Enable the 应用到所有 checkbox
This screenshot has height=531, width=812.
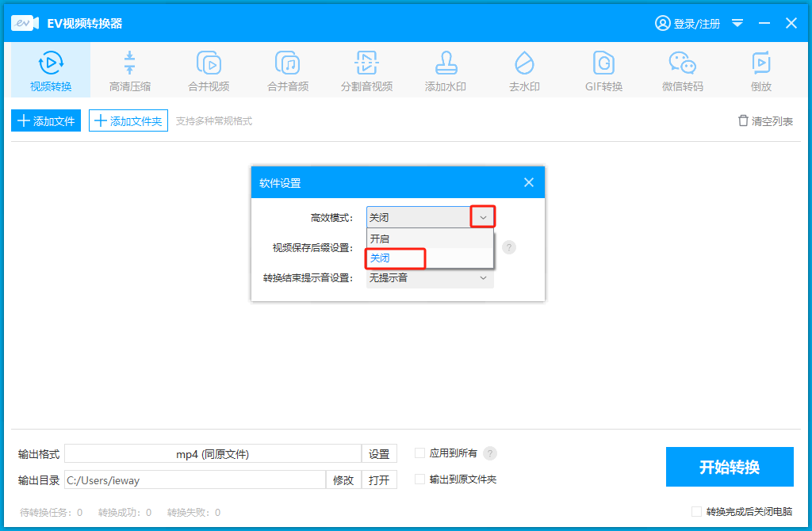(x=420, y=453)
